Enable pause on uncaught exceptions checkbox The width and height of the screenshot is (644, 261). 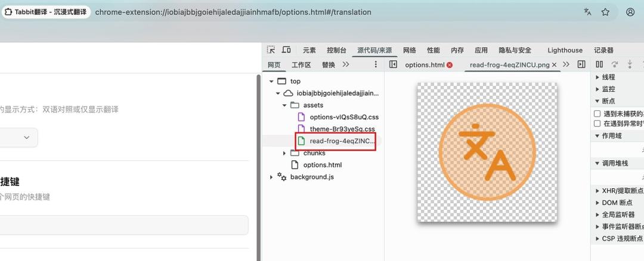597,113
